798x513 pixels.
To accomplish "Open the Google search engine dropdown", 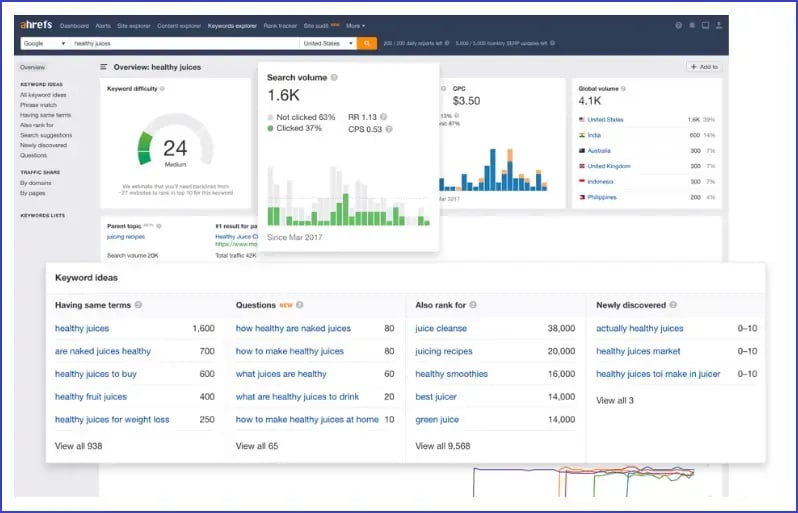I will click(45, 44).
